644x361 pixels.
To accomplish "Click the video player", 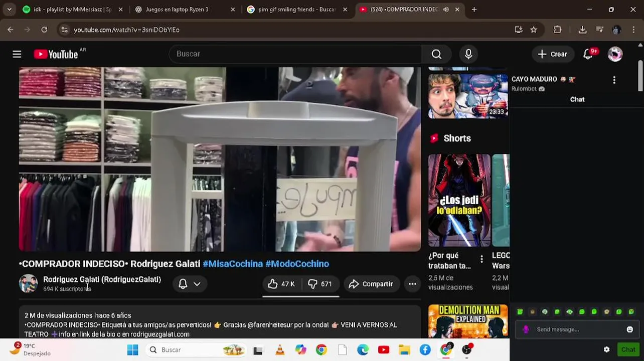I will (x=220, y=159).
